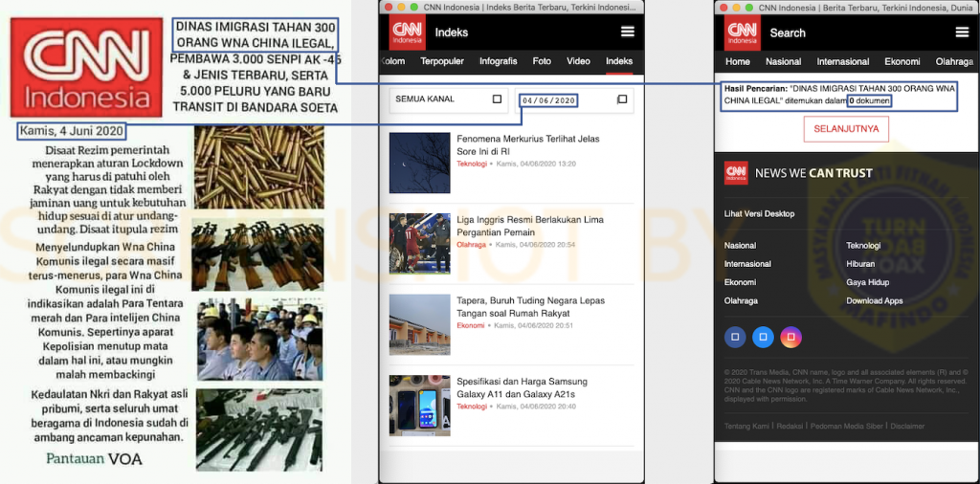Open Olahraga in the top navigation bar

click(954, 62)
